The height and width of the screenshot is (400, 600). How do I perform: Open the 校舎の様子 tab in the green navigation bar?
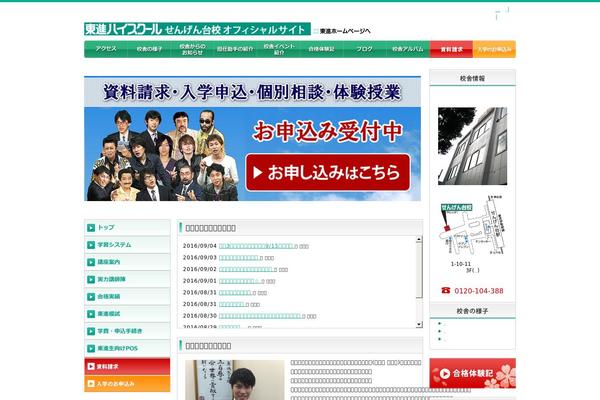tap(149, 49)
